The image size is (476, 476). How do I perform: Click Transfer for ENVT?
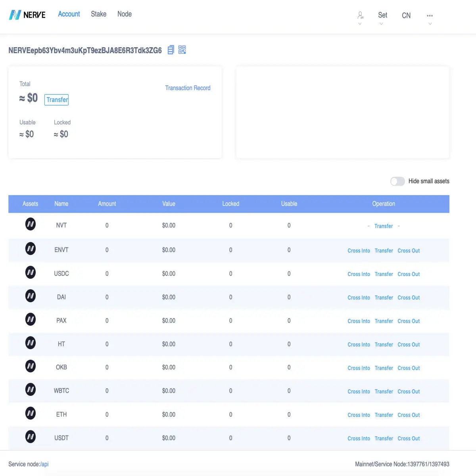pyautogui.click(x=384, y=251)
